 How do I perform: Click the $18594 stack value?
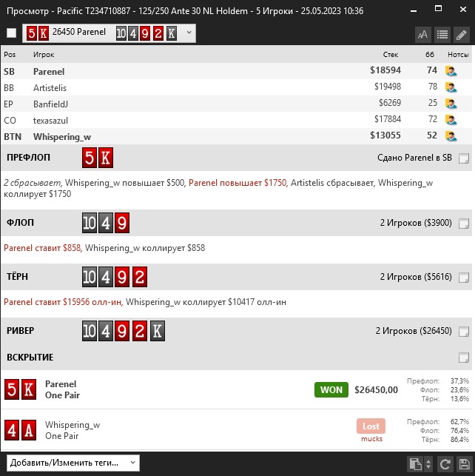click(x=385, y=70)
